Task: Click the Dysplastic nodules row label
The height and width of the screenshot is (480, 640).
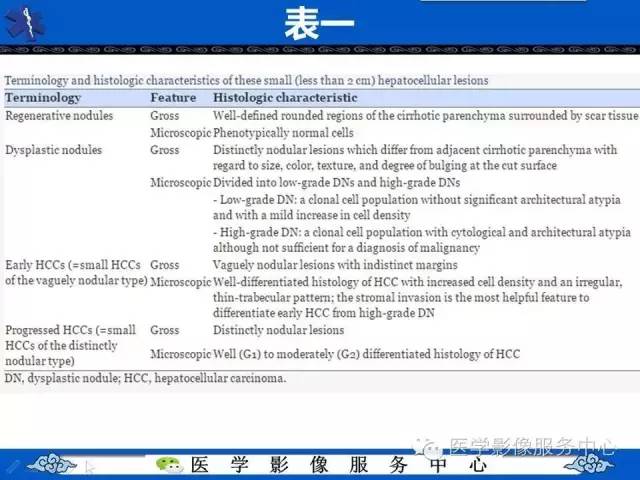Action: (x=53, y=150)
